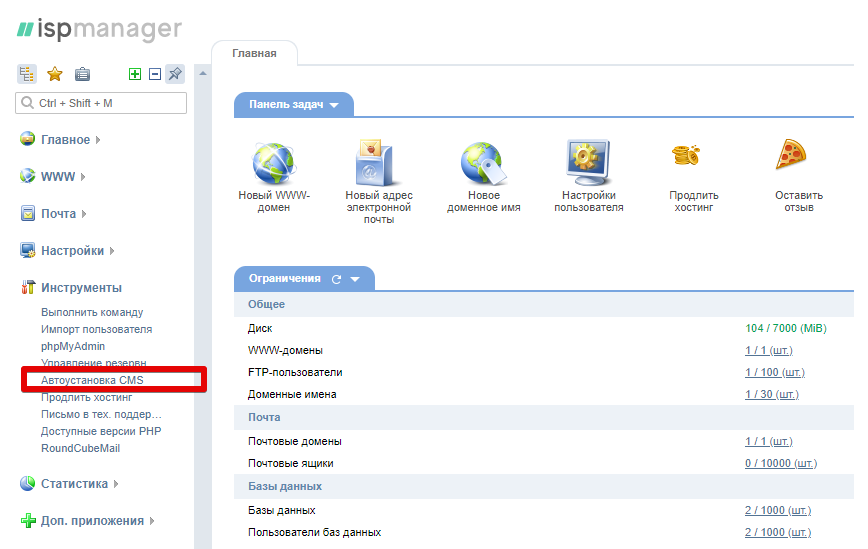Image resolution: width=868 pixels, height=549 pixels.
Task: Open the briefcase toolbar icon
Action: click(x=82, y=74)
